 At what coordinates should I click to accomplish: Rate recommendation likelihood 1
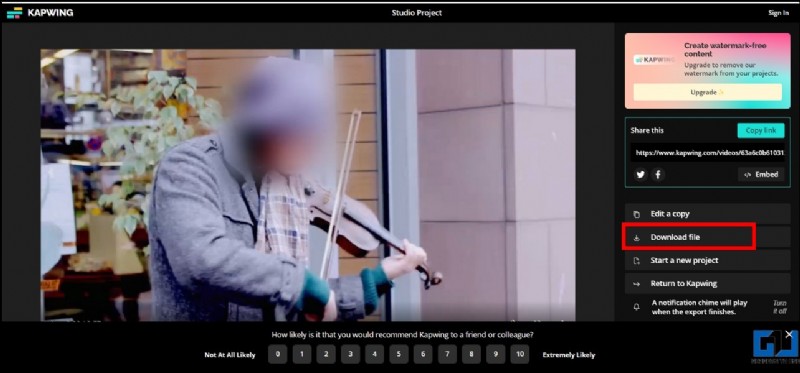302,354
